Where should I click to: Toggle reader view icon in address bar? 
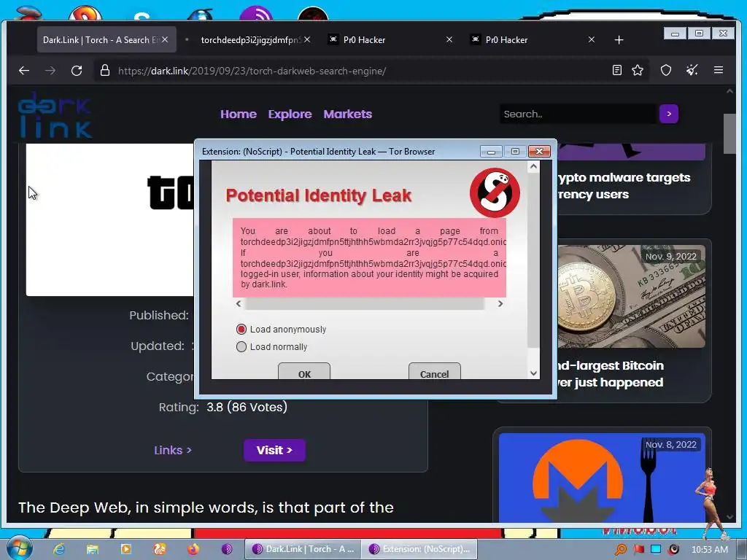click(617, 71)
